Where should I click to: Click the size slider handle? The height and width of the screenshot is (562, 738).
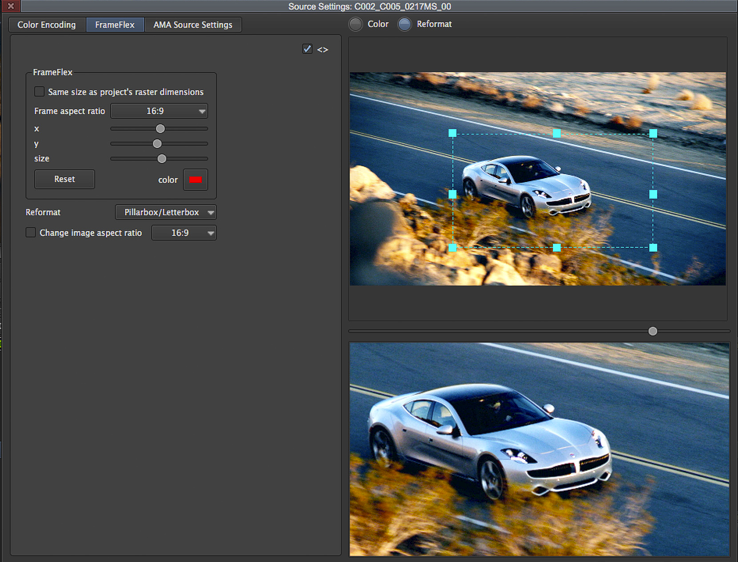point(162,159)
